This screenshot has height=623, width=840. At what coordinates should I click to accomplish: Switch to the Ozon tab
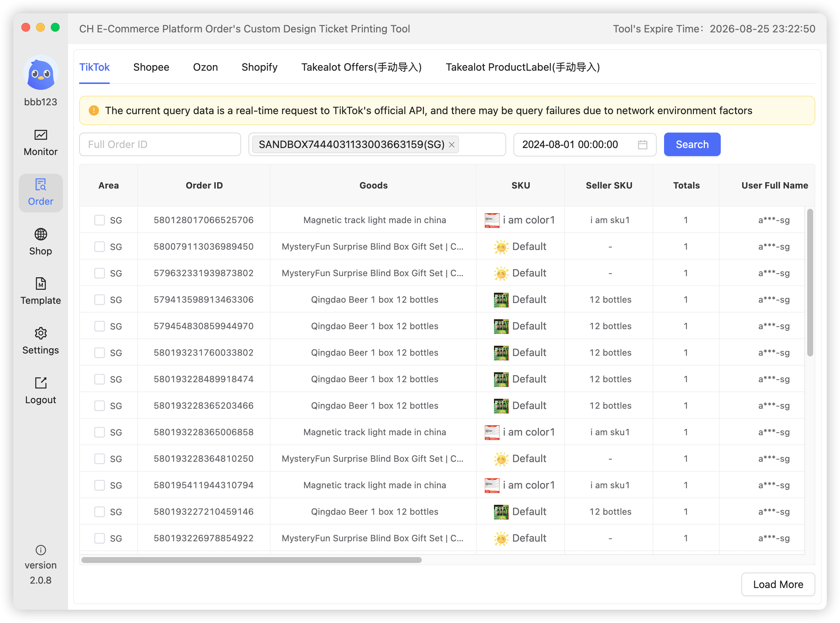(x=205, y=67)
